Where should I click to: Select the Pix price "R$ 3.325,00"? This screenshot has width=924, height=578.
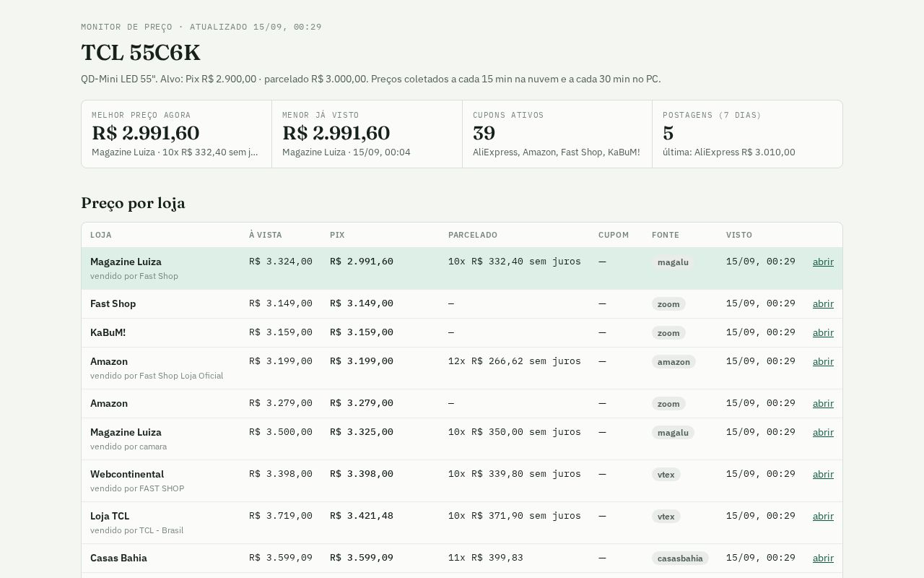[362, 432]
